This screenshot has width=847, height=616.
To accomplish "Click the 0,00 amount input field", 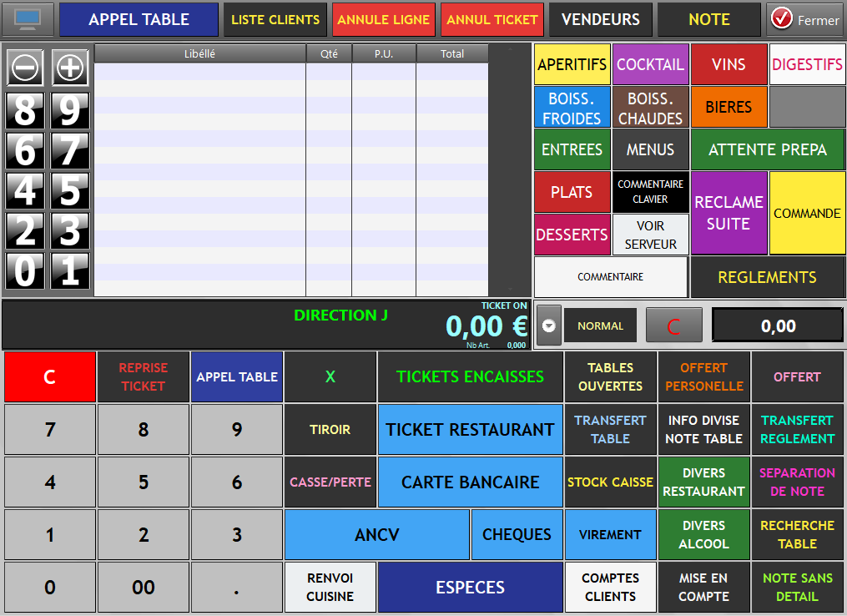I will [778, 326].
